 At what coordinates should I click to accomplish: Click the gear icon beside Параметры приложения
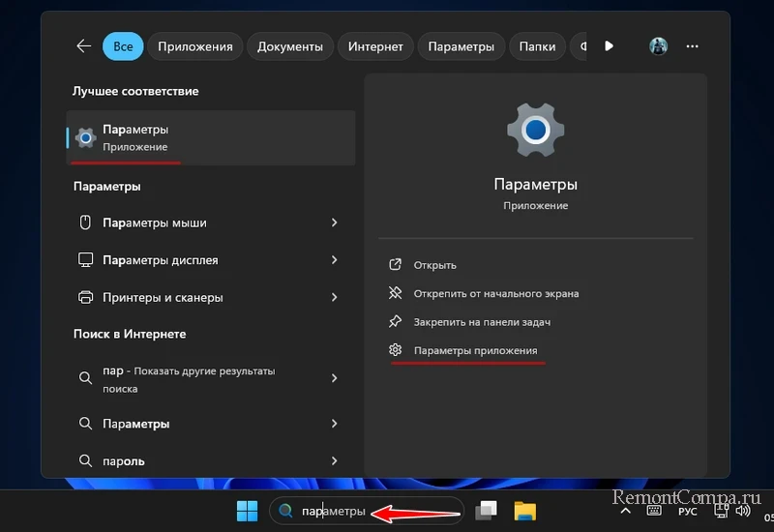pyautogui.click(x=395, y=350)
